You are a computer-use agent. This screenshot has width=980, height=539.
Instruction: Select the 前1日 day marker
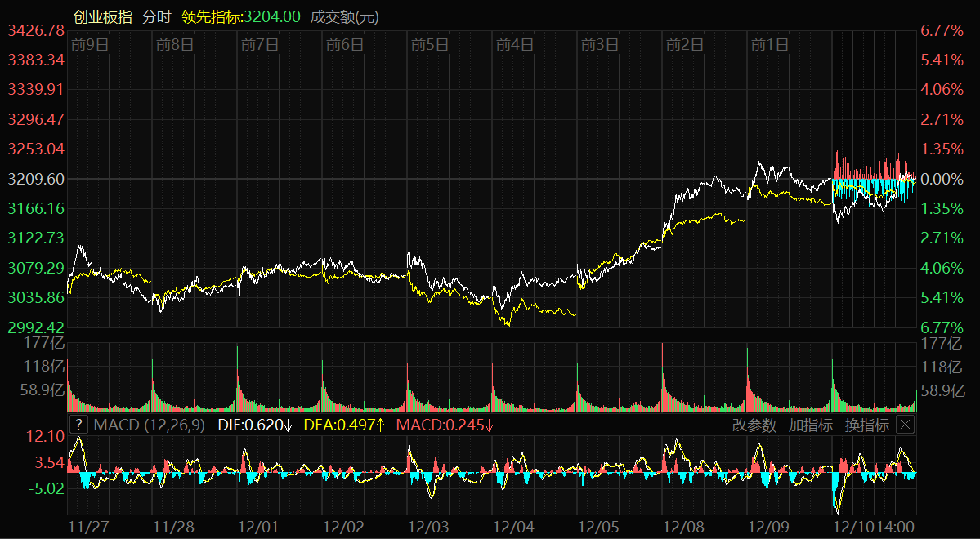(770, 45)
